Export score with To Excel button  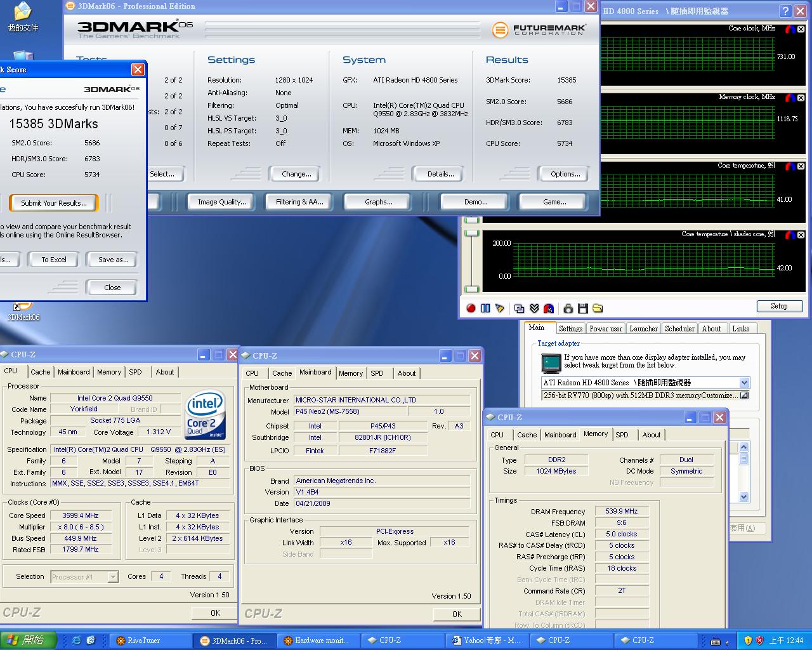(x=54, y=260)
